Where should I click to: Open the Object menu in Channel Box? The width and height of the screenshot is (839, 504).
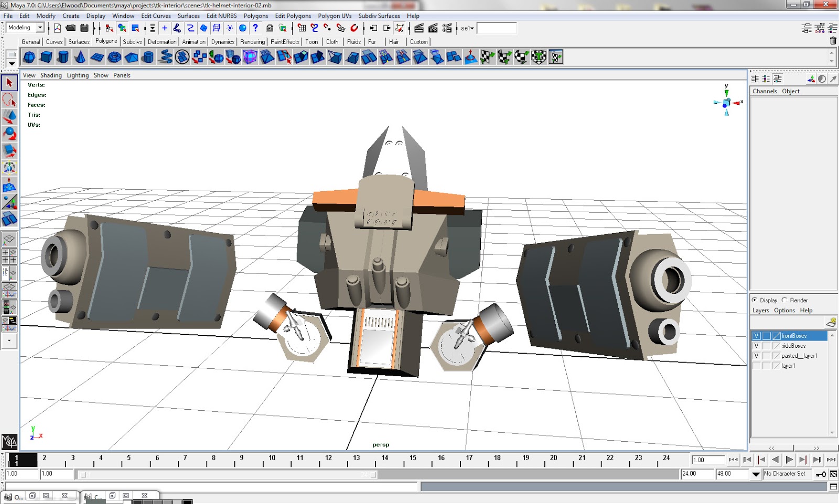[x=791, y=91]
